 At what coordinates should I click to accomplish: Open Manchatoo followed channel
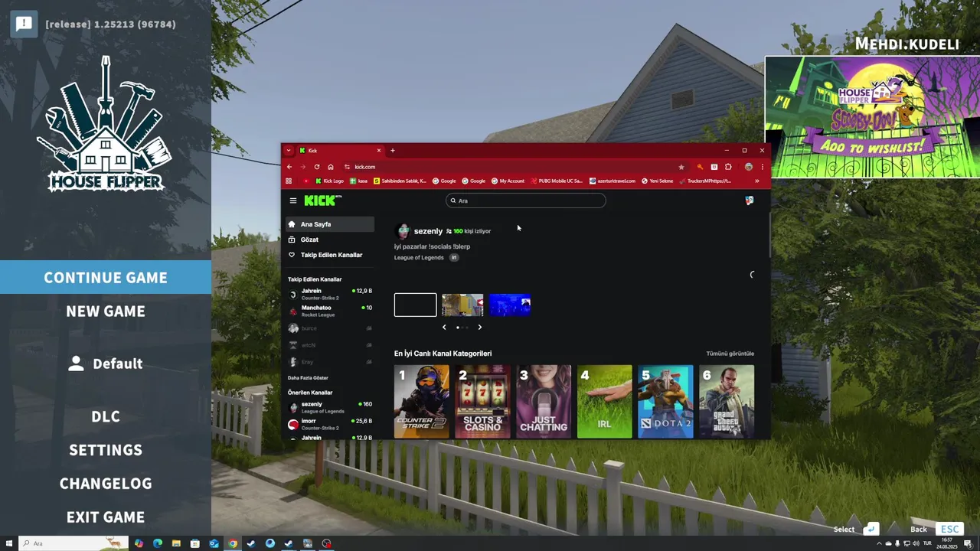coord(330,311)
